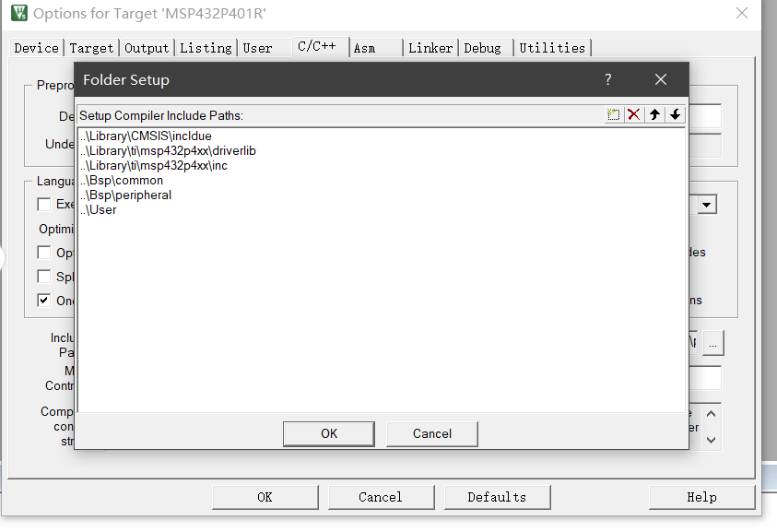Click the Keil icon in the Options title bar

pyautogui.click(x=19, y=13)
